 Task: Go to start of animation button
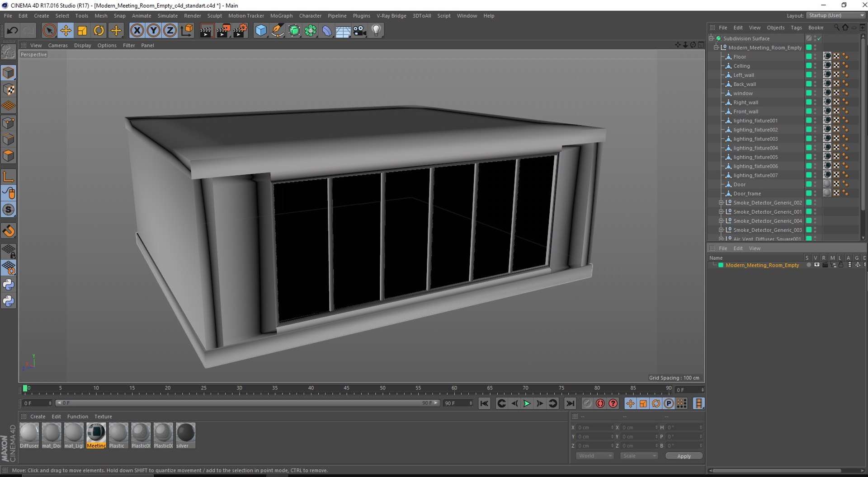tap(484, 404)
